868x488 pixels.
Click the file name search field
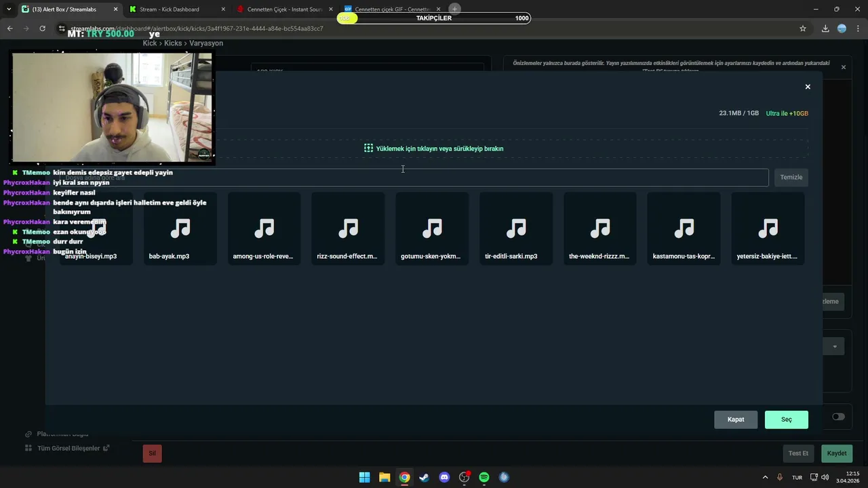(414, 178)
